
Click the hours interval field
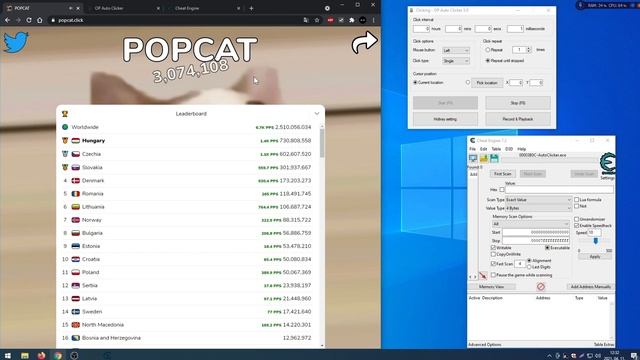click(421, 29)
